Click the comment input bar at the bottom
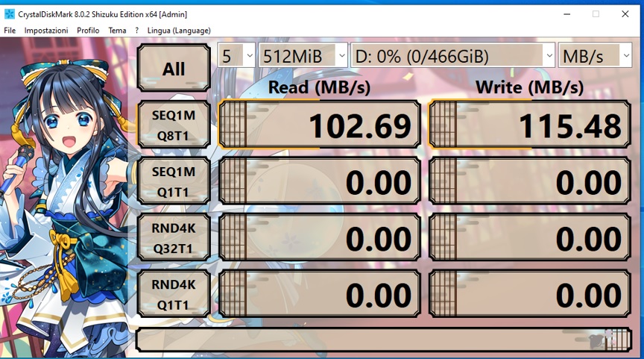This screenshot has height=359, width=644. point(384,340)
